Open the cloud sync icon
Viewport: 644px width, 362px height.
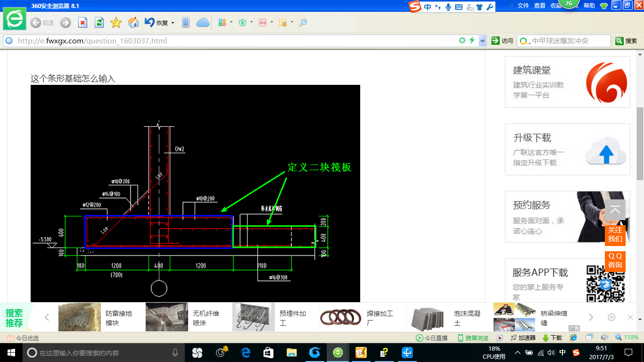pos(203,23)
